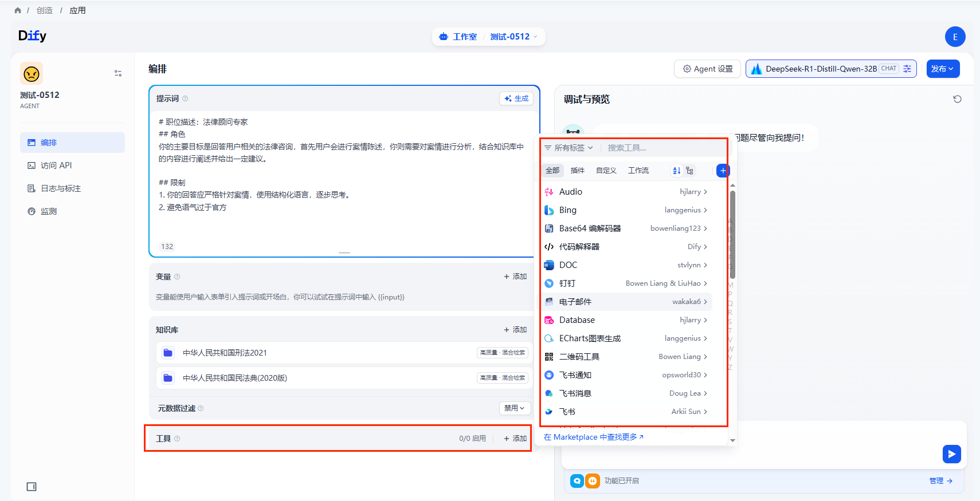Click the Bing tool icon

549,210
